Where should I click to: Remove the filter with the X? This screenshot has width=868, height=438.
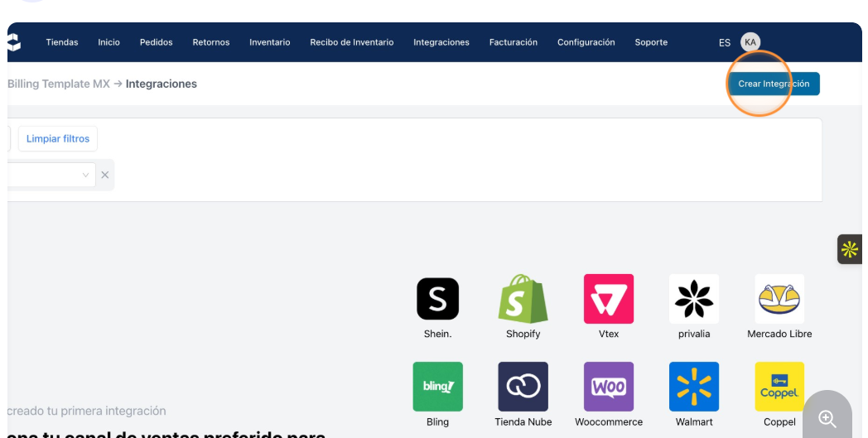tap(104, 175)
